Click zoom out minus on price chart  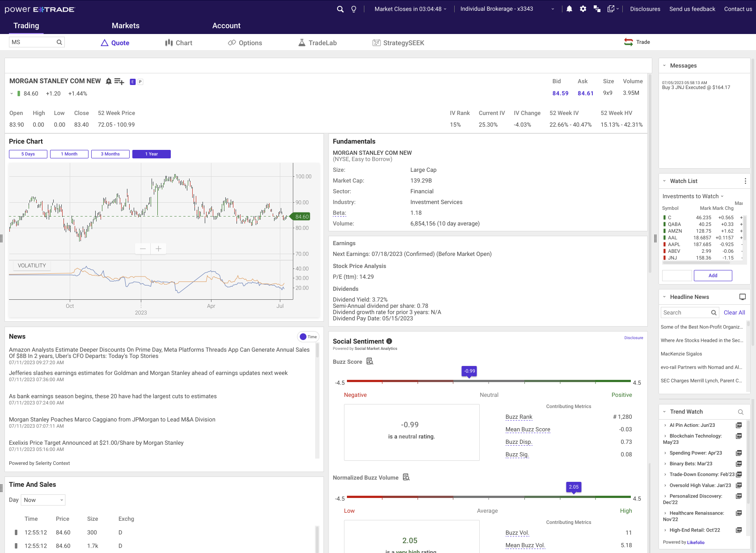(143, 249)
